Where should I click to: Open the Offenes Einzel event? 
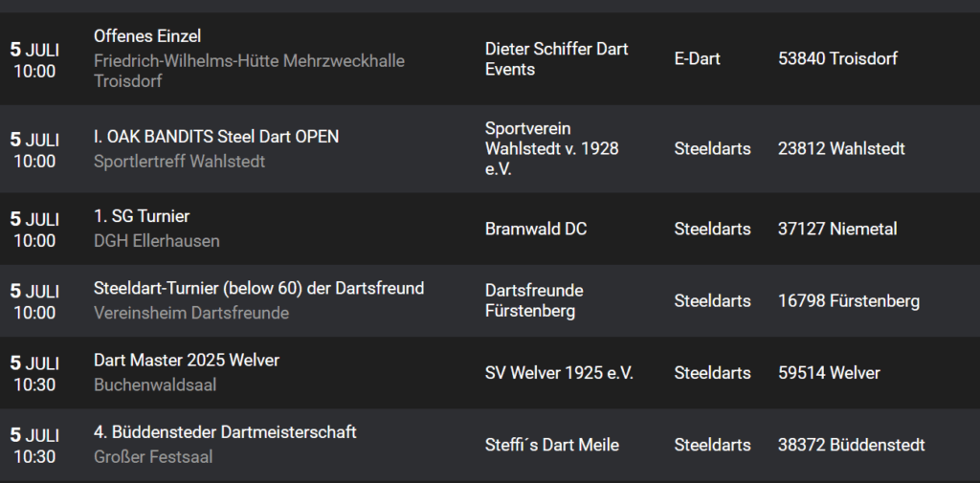(147, 36)
